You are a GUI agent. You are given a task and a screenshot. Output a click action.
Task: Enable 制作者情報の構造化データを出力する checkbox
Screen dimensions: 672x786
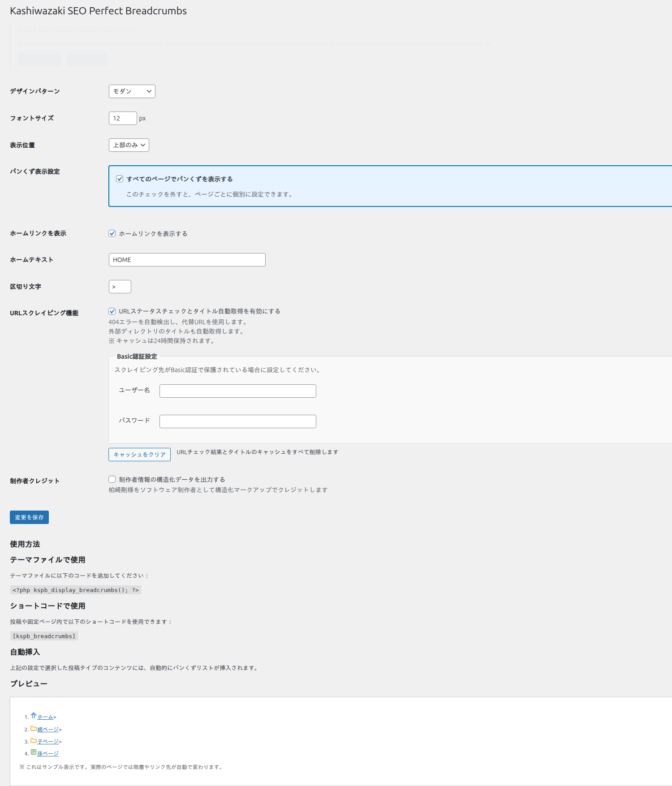(x=112, y=479)
